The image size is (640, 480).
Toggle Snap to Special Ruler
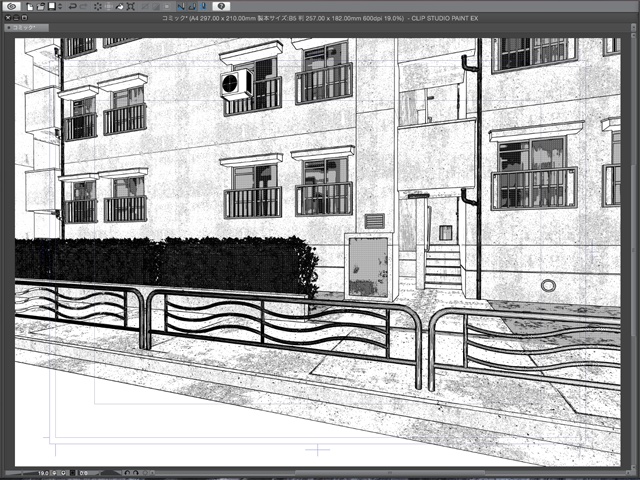pos(192,7)
